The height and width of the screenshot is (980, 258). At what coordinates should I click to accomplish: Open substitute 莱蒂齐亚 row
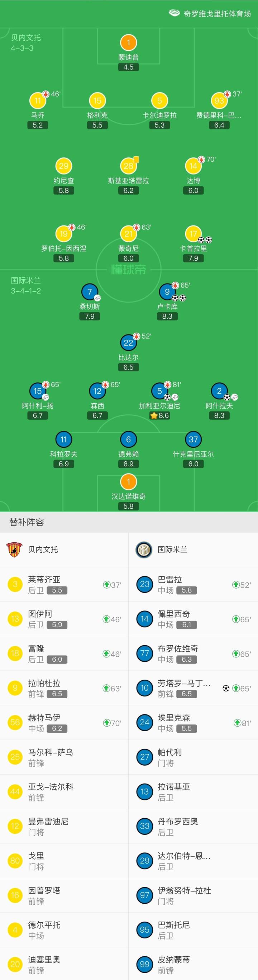[64, 584]
